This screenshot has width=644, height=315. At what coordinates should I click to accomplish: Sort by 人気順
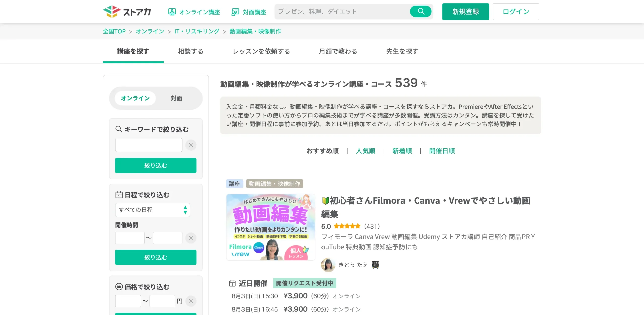tap(366, 151)
